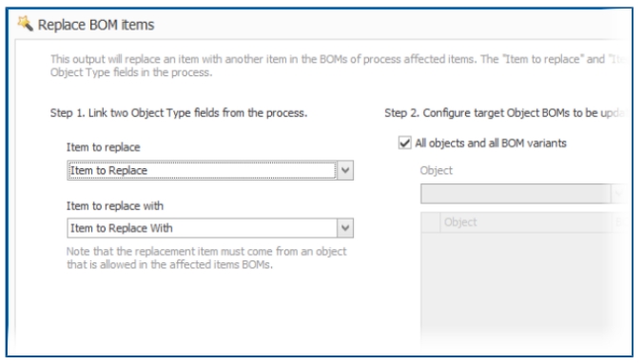Screen dimensions: 643x364
Task: Click the Object label above the disabled dropdown
Action: click(436, 170)
